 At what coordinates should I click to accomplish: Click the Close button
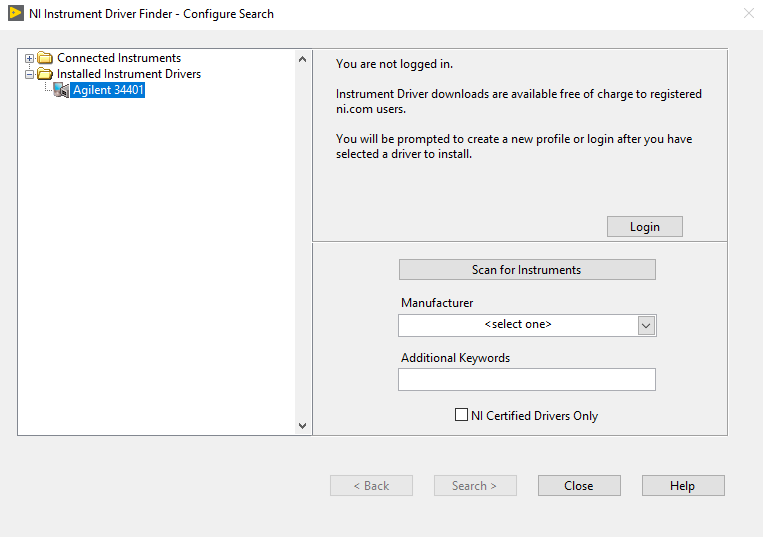[579, 486]
